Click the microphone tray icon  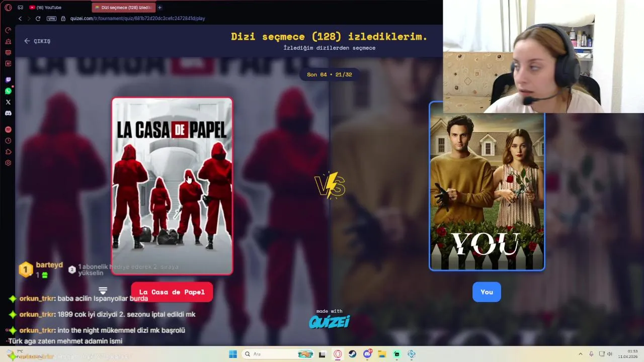coord(591,354)
